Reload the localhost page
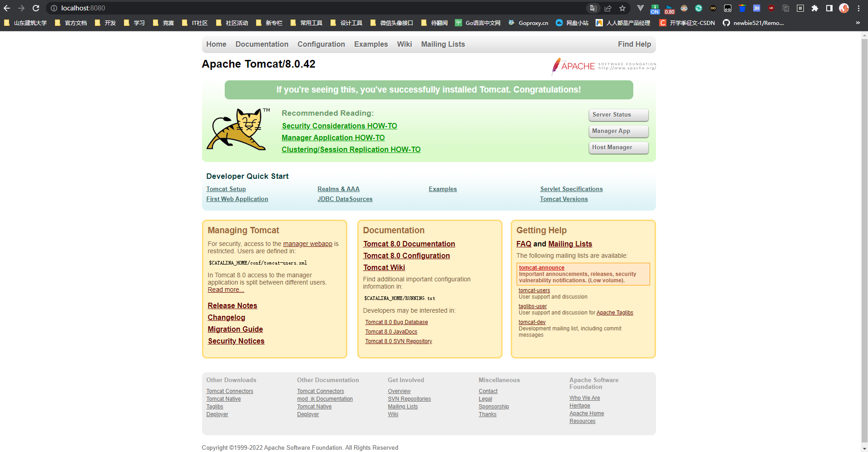Image resolution: width=868 pixels, height=452 pixels. (x=36, y=8)
